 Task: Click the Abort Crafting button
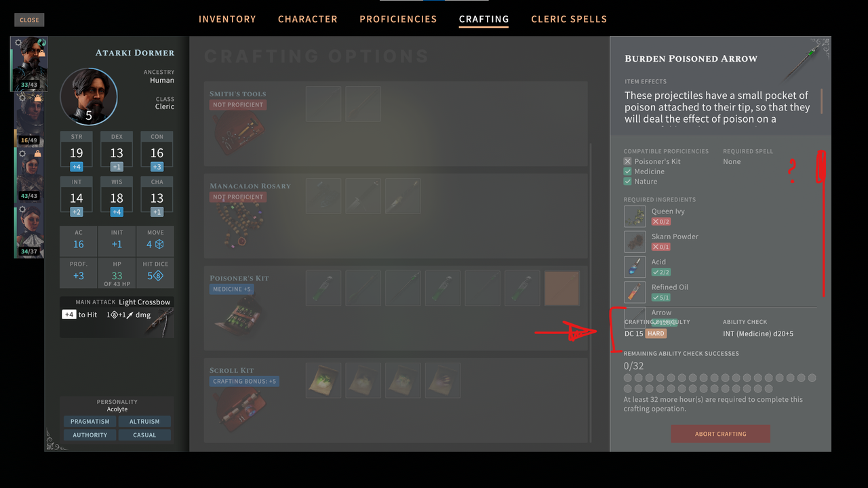[720, 434]
